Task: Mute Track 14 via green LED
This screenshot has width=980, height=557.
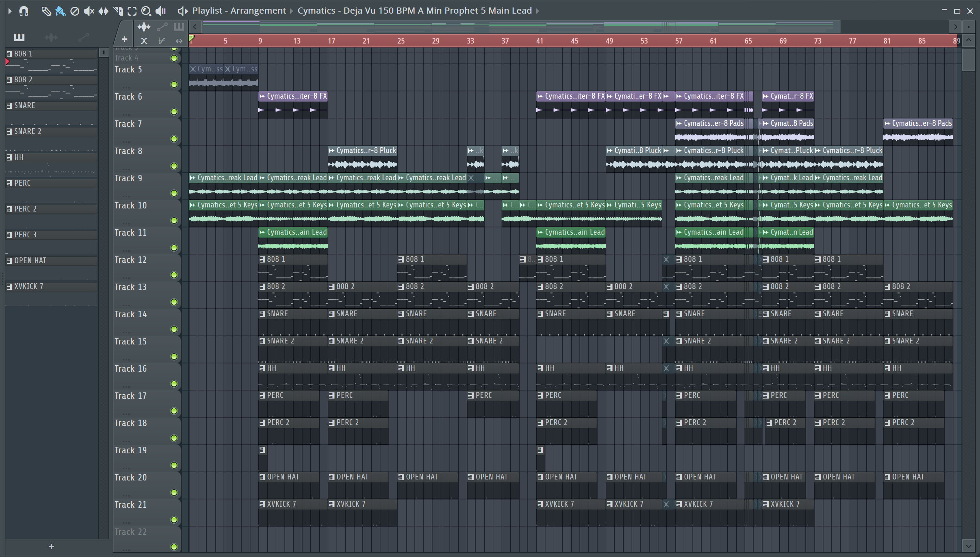Action: [x=174, y=330]
